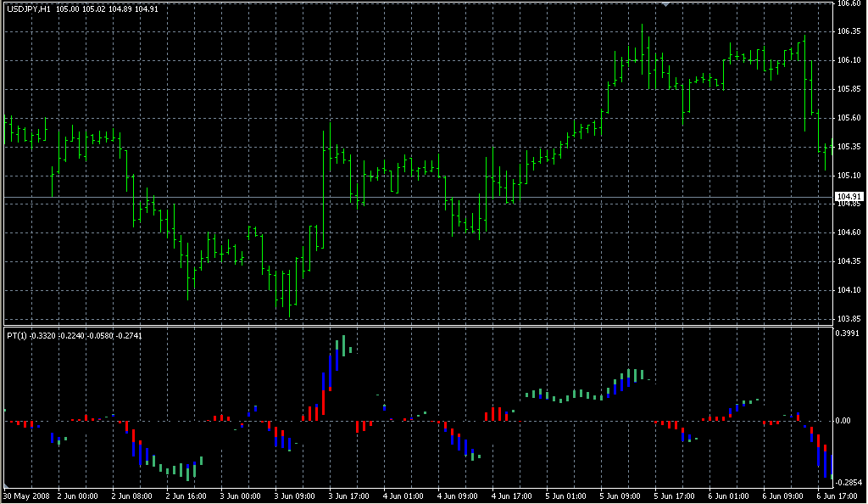Screen dimensions: 868x504
Task: Click the PT(1) indicator label
Action: coord(16,336)
